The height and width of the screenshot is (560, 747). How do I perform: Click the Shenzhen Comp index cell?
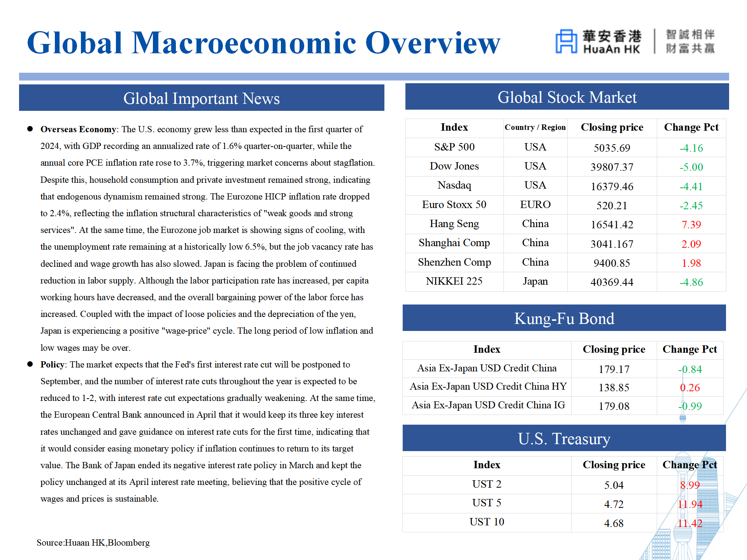click(454, 262)
